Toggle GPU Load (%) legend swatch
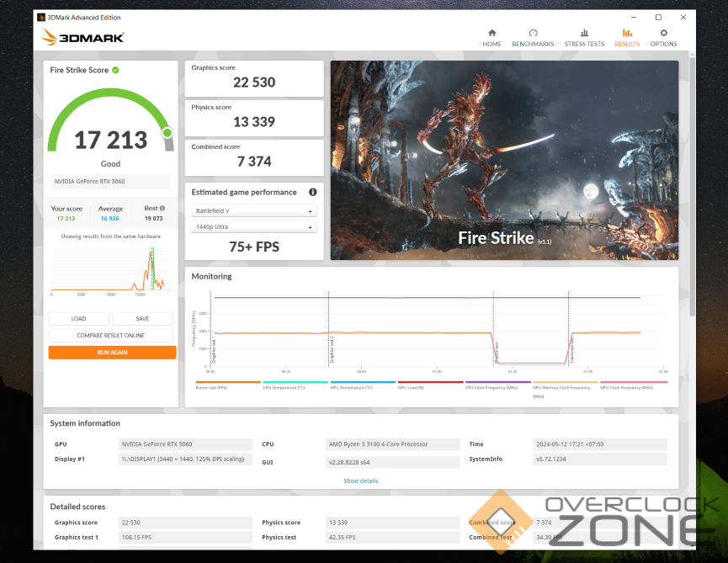This screenshot has height=563, width=728. 430,382
